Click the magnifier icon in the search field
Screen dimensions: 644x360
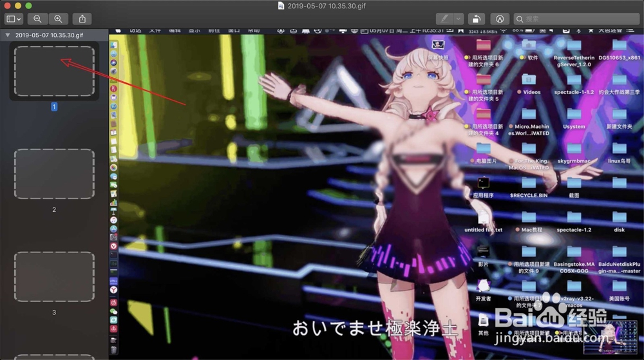(x=520, y=19)
